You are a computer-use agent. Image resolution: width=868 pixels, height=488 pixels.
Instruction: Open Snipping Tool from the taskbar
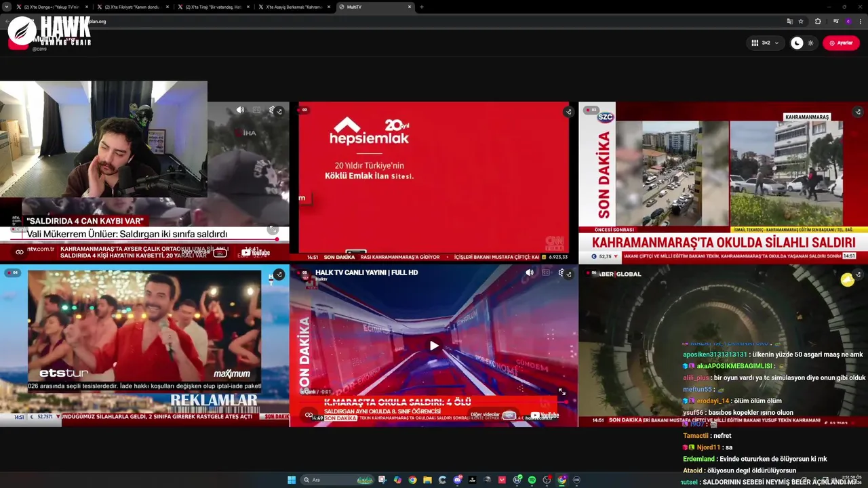382,480
